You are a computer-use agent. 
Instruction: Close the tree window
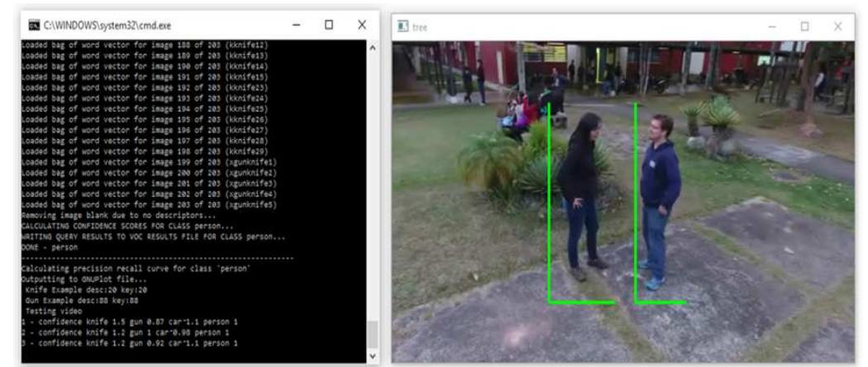click(x=837, y=26)
